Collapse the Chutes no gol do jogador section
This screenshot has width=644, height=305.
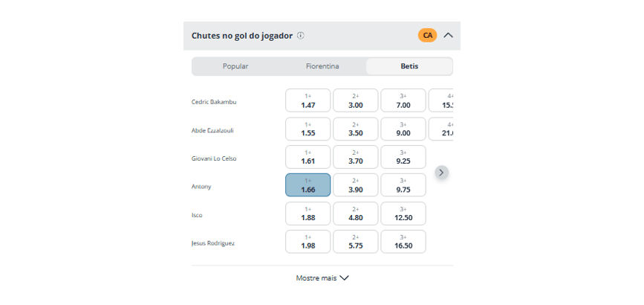point(448,35)
